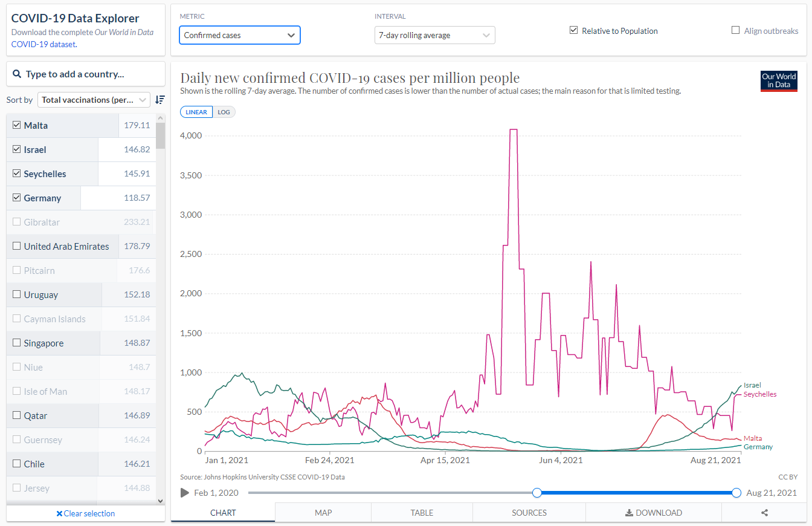This screenshot has height=526, width=812.
Task: Switch chart scale to LOG
Action: click(224, 112)
